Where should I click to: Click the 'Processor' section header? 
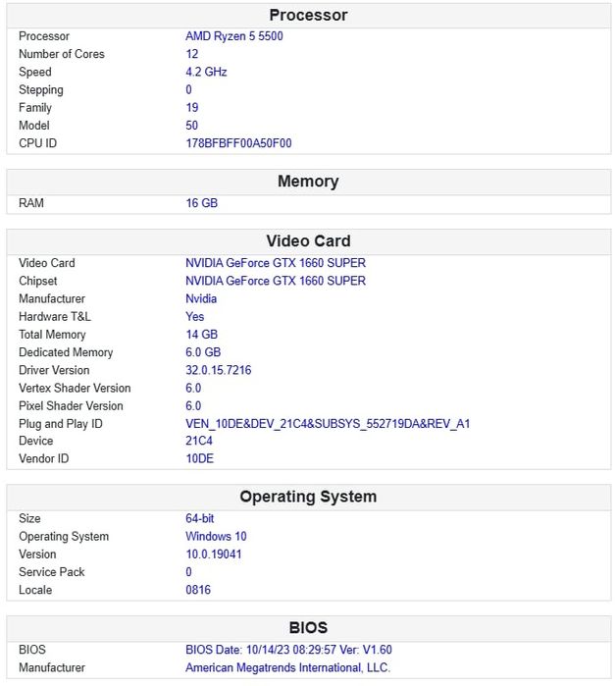click(308, 16)
